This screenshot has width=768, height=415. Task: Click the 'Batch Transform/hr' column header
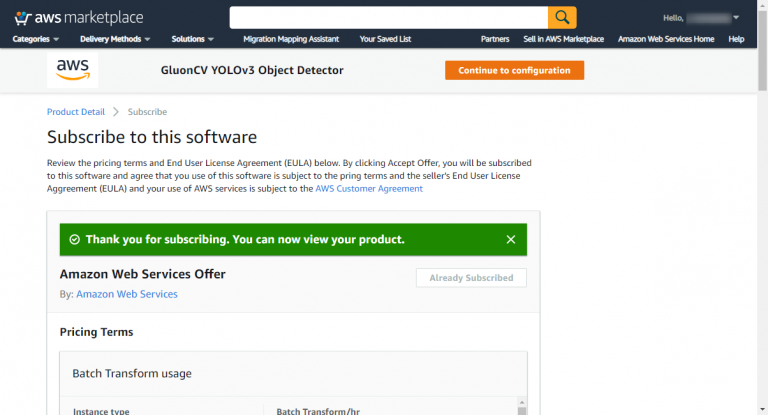click(x=318, y=411)
